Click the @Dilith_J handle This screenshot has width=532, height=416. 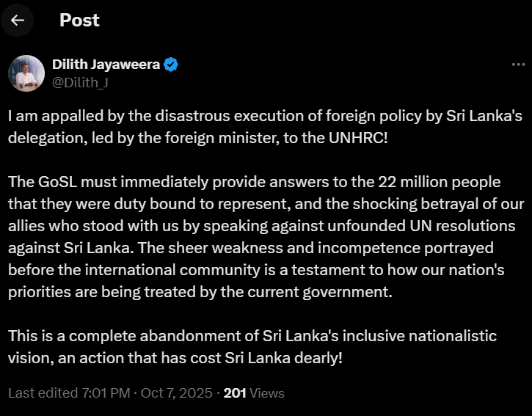pyautogui.click(x=80, y=82)
